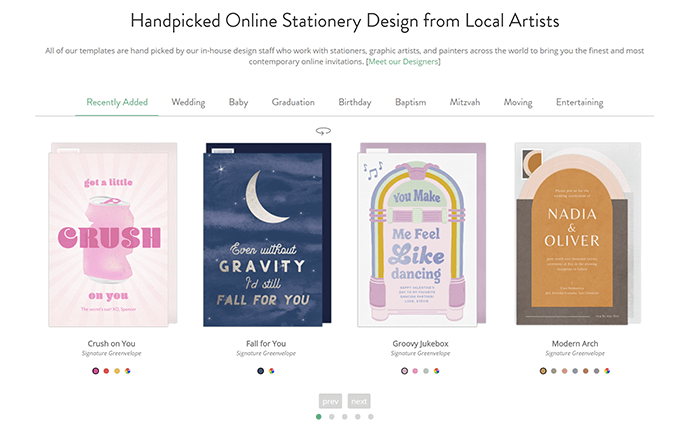Screen dimensions: 700x431
Task: Open the Crush on You card thumbnail
Action: (112, 235)
